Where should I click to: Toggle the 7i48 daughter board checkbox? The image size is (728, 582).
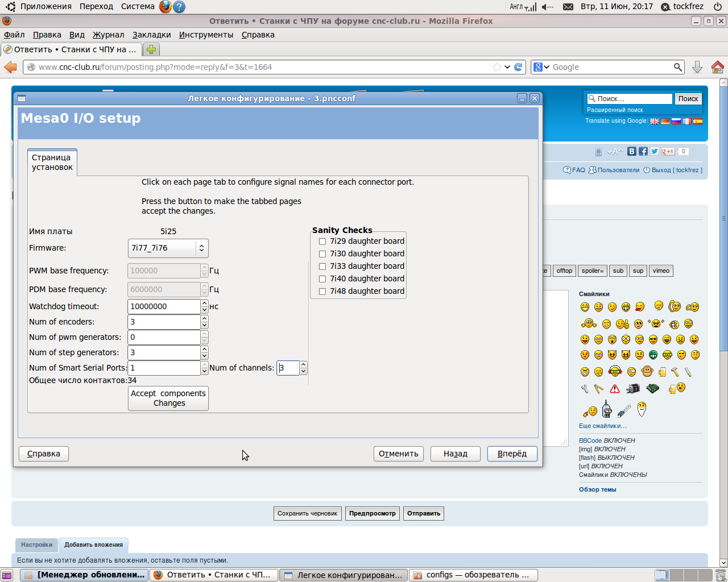(x=322, y=292)
